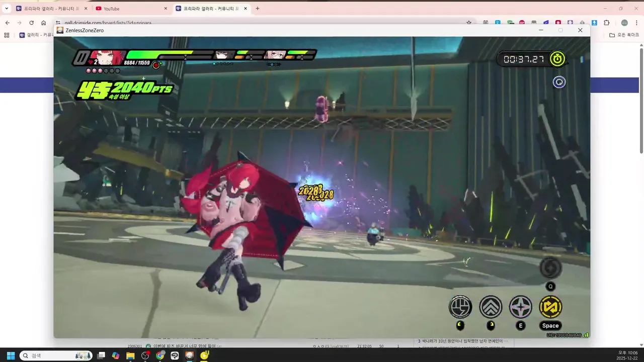
Task: Open the Chrome profile avatar
Action: click(624, 23)
